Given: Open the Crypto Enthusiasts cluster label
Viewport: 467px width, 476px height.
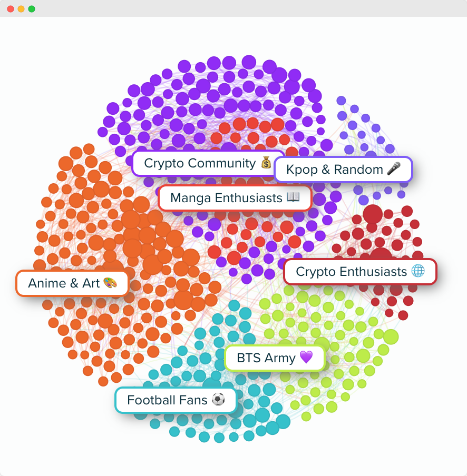Looking at the screenshot, I should click(x=361, y=271).
